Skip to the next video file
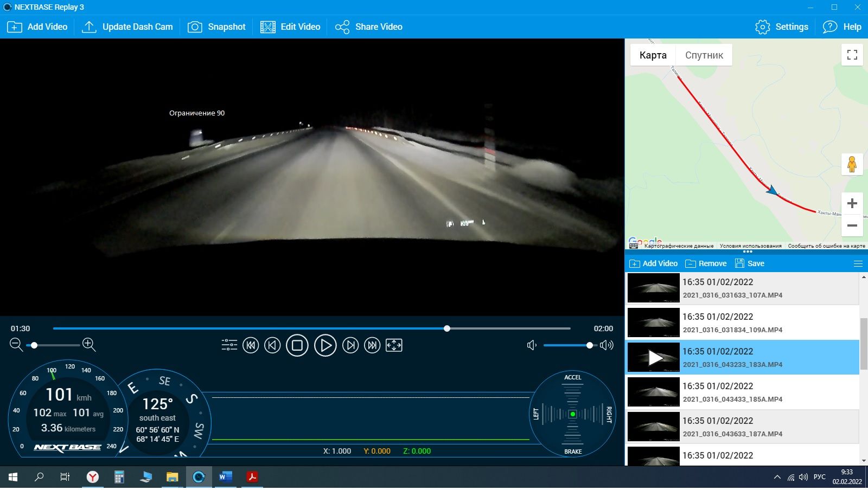The width and height of the screenshot is (868, 490). pos(372,345)
